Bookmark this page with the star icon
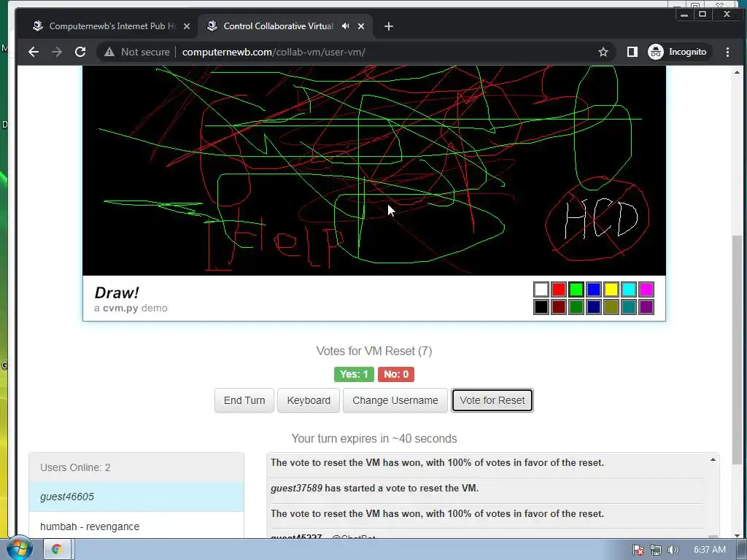Image resolution: width=747 pixels, height=560 pixels. (x=603, y=52)
